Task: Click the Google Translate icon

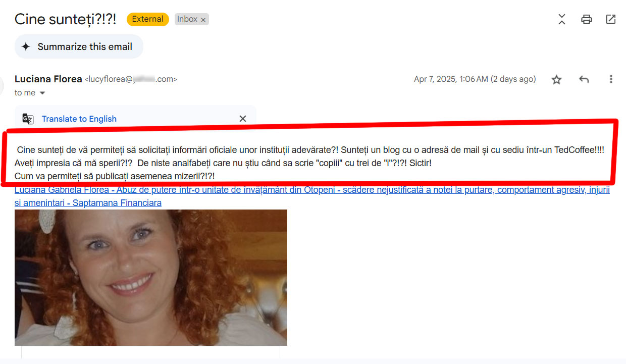Action: coord(28,119)
